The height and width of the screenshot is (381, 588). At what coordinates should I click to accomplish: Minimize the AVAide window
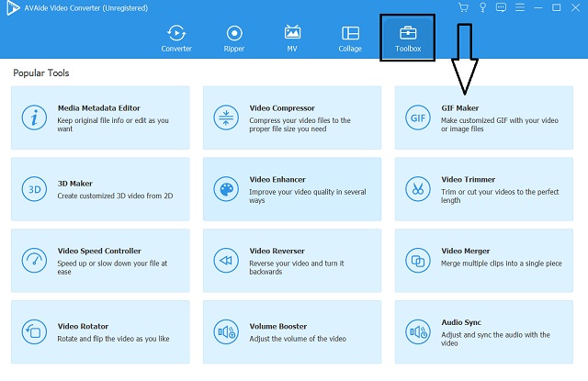tap(538, 7)
